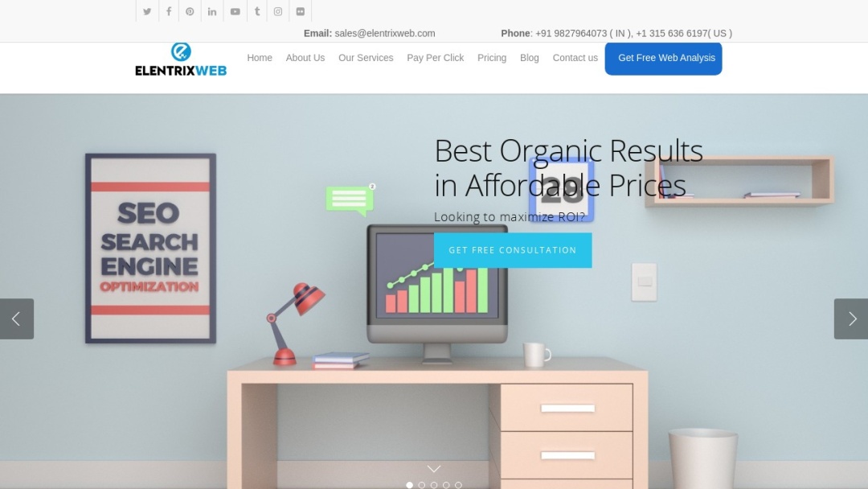This screenshot has width=868, height=489.
Task: Click the Flickr icon at top
Action: pos(300,11)
